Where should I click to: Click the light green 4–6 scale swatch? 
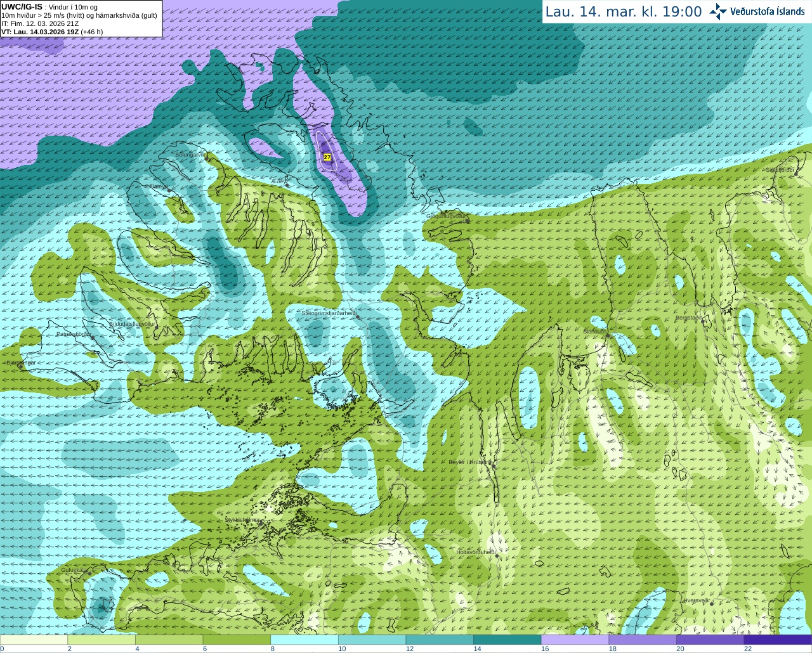169,640
